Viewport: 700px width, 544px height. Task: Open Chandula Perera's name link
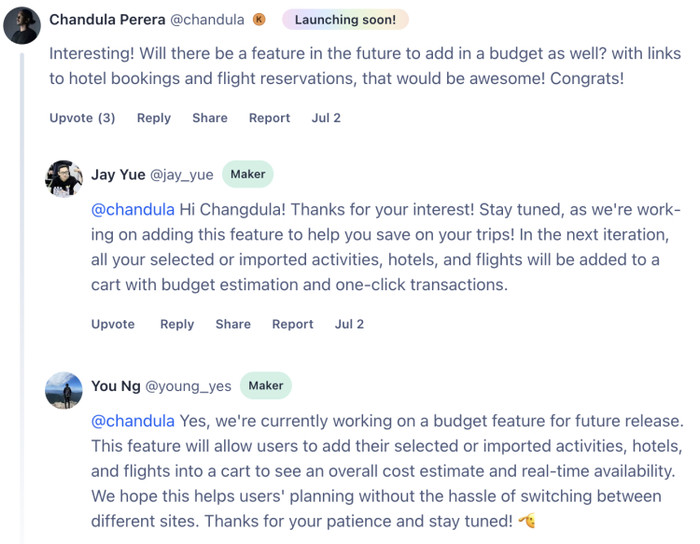point(107,20)
